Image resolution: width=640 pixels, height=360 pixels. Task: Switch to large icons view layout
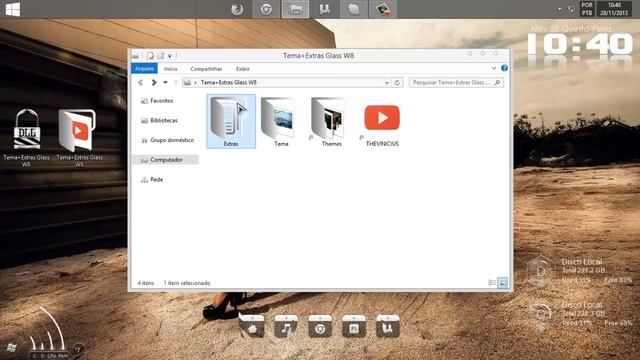(x=503, y=282)
